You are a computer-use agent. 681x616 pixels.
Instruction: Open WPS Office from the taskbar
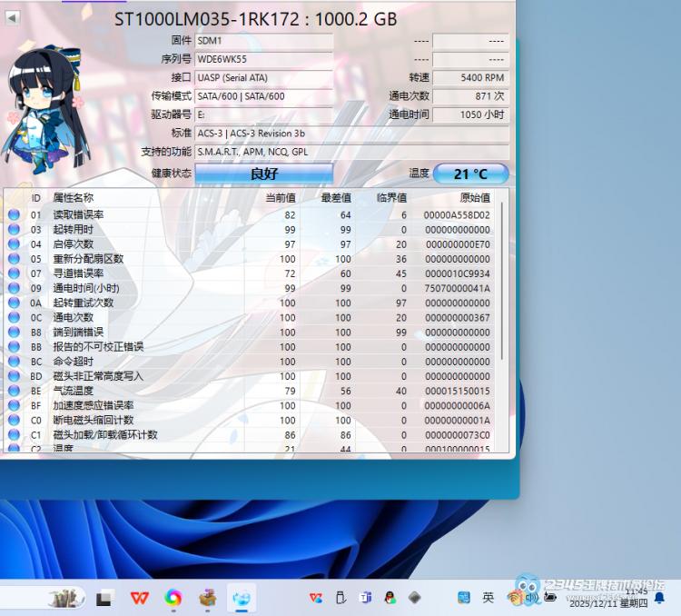point(140,597)
